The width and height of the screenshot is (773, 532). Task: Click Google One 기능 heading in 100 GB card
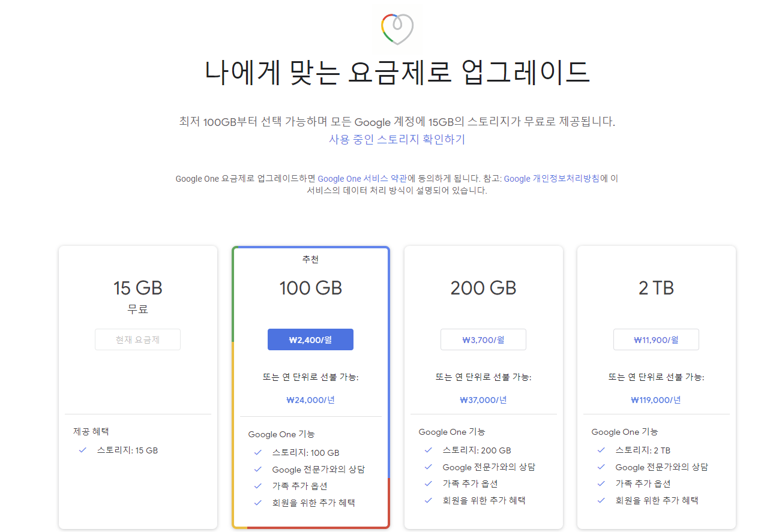(281, 434)
